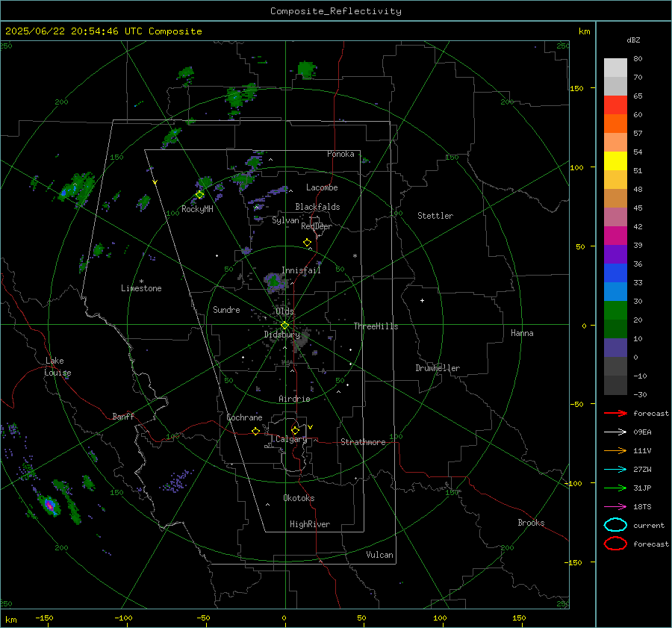This screenshot has height=628, width=672.
Task: Click the Vulcan label
Action: (380, 555)
